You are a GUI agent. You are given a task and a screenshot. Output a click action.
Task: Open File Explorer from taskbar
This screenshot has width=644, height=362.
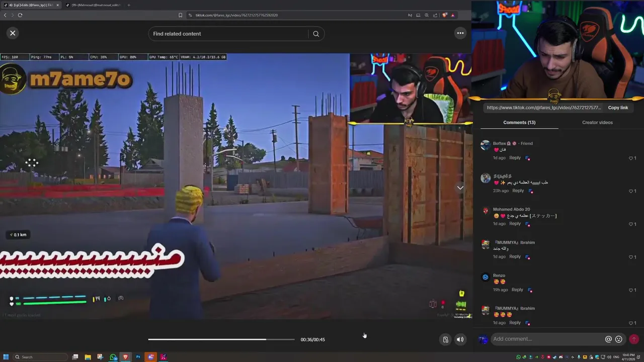pyautogui.click(x=88, y=357)
